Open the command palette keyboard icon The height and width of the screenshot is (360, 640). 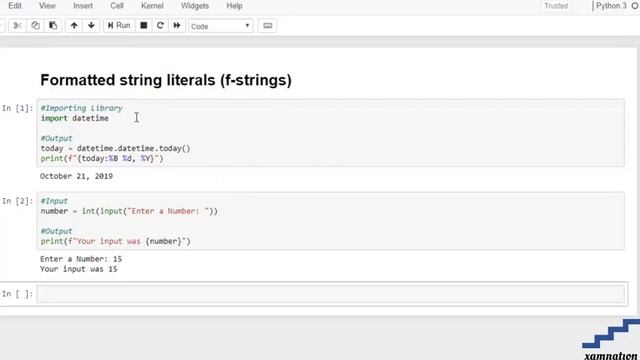tap(267, 26)
